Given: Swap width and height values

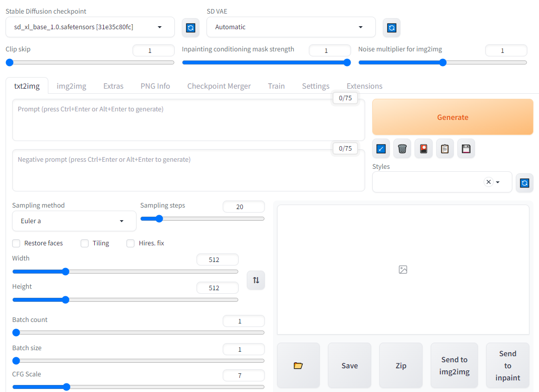Looking at the screenshot, I should tap(256, 280).
